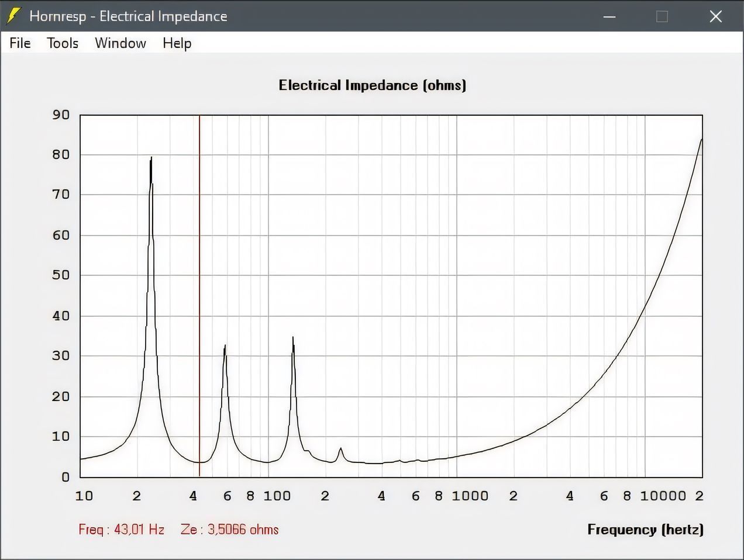Image resolution: width=744 pixels, height=560 pixels.
Task: Click the curve's end point at top right
Action: [701, 140]
